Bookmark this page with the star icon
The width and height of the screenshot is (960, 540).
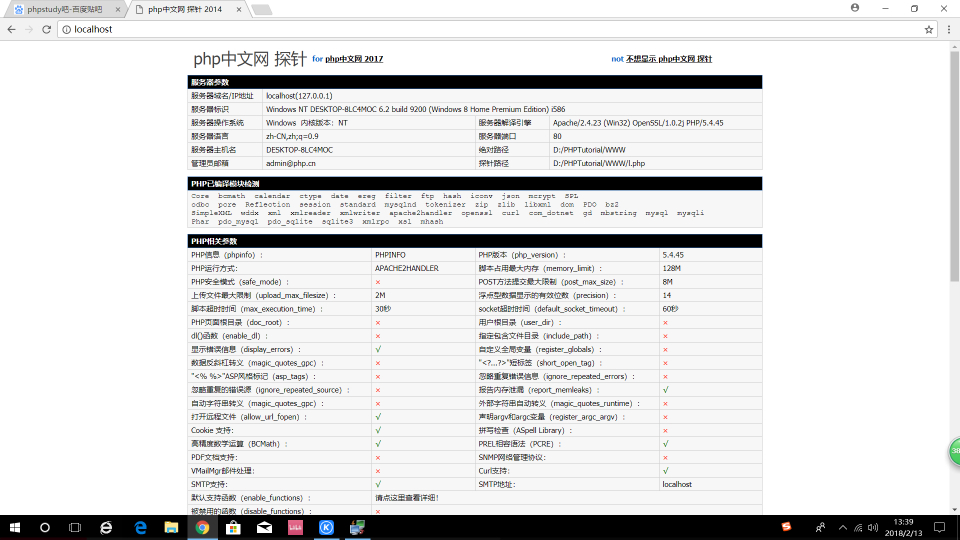pyautogui.click(x=929, y=29)
